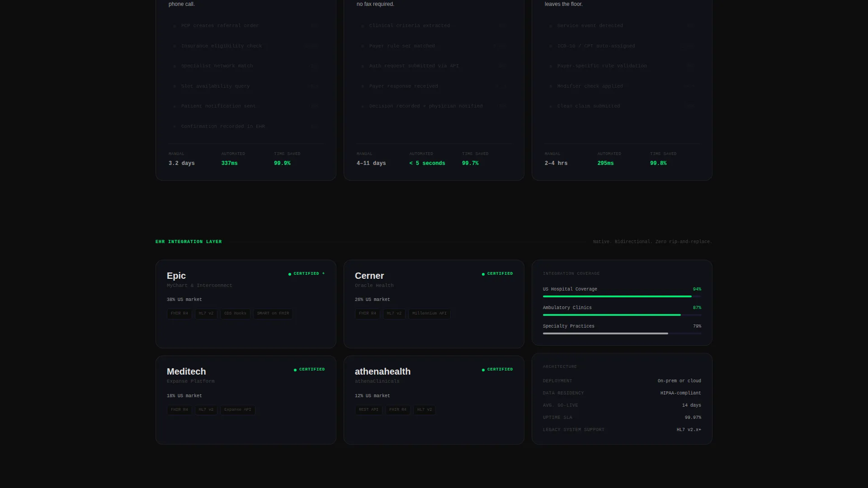This screenshot has height=488, width=868.
Task: Click the '14 days' go-live value
Action: [x=692, y=405]
